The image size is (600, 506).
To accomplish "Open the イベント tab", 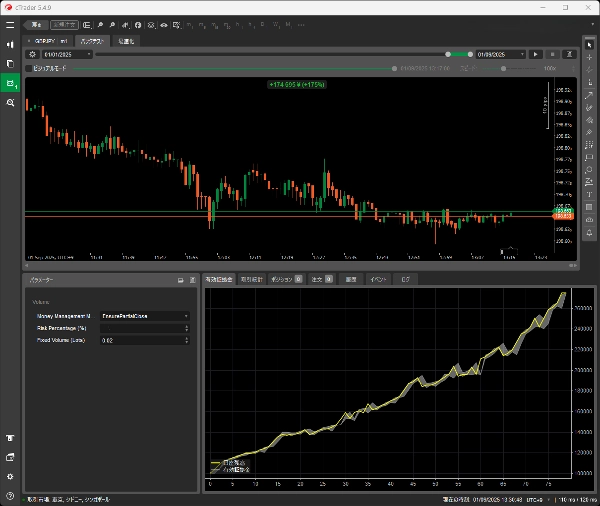I will (378, 279).
